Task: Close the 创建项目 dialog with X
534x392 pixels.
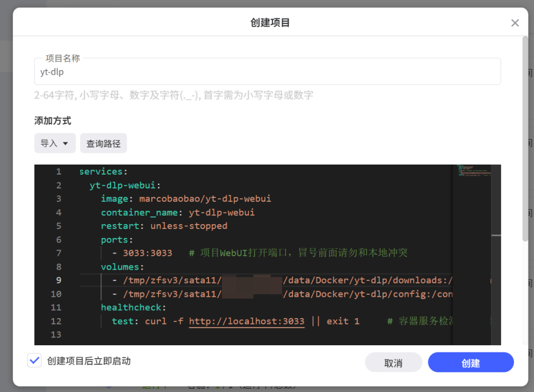Action: (515, 23)
